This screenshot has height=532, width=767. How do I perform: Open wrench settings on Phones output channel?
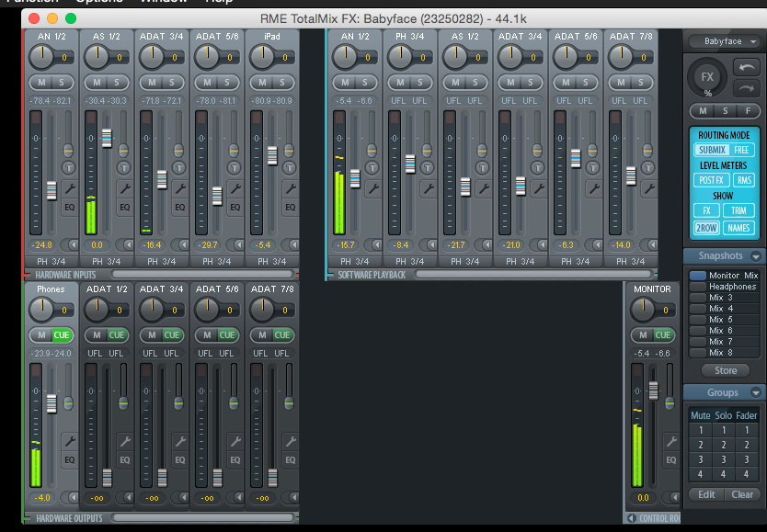69,442
